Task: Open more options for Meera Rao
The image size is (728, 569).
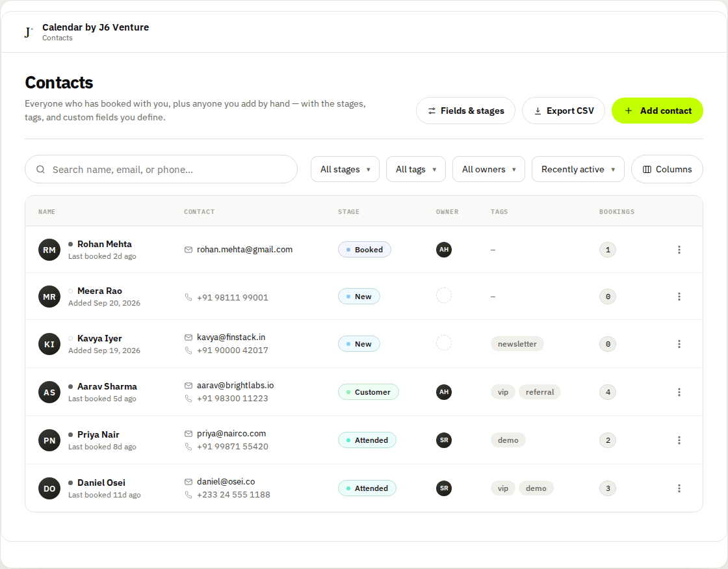Action: click(x=679, y=297)
